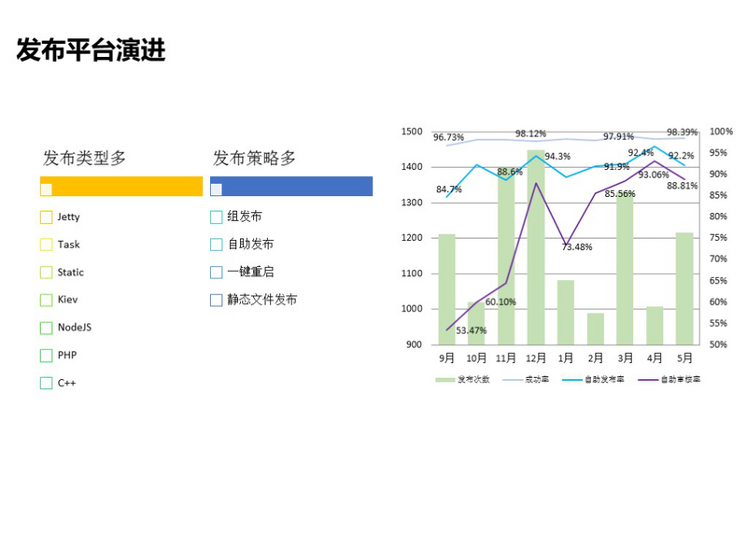Select the 1月 green bar
Screen dimensions: 747x560
point(566,313)
